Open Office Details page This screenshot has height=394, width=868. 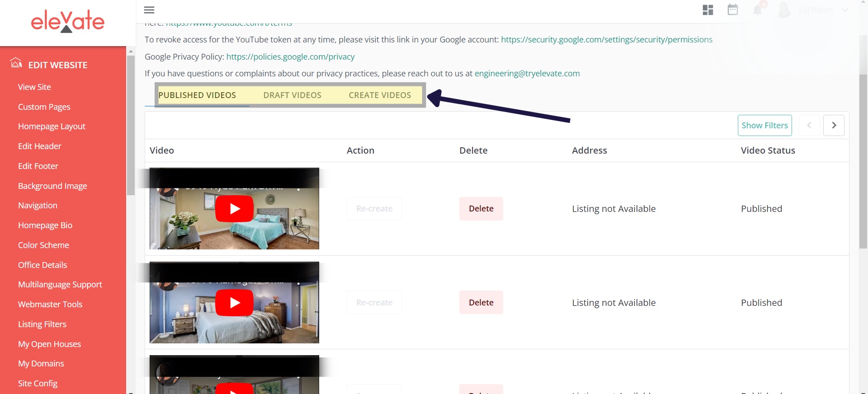(x=42, y=265)
